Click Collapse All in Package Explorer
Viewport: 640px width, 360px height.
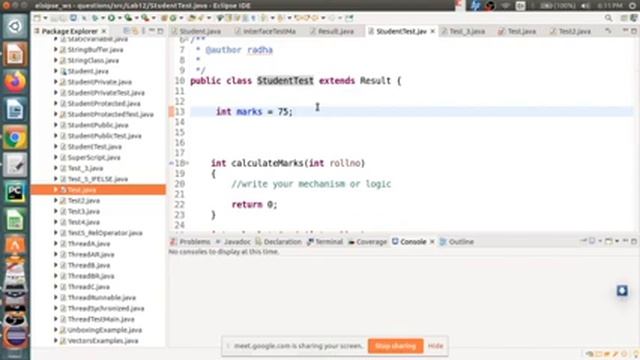click(127, 31)
